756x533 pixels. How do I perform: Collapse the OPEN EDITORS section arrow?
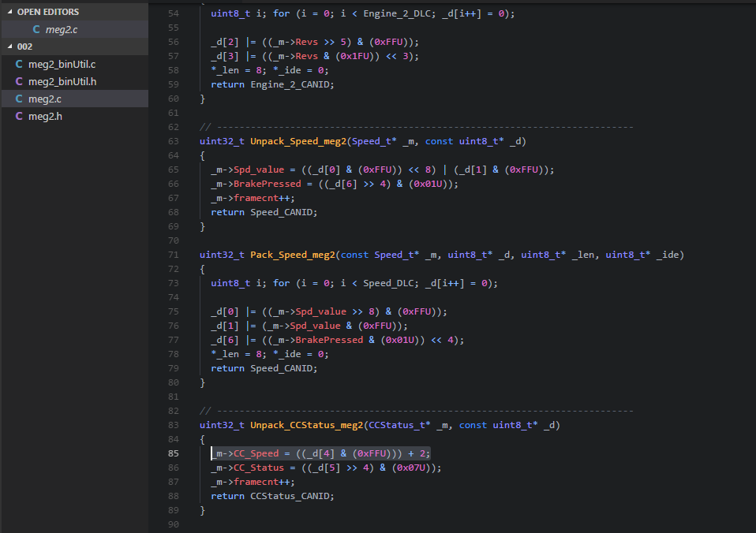9,12
